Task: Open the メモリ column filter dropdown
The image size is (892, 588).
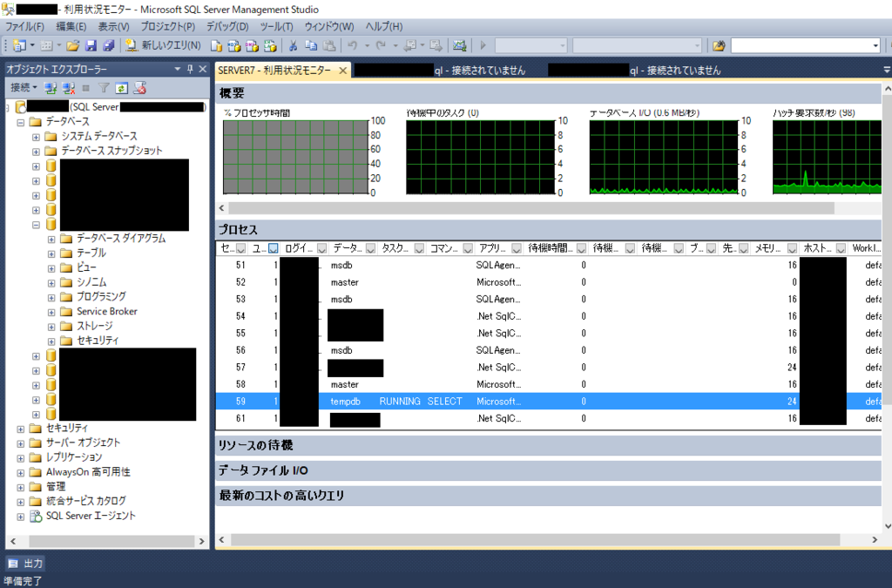Action: click(792, 248)
